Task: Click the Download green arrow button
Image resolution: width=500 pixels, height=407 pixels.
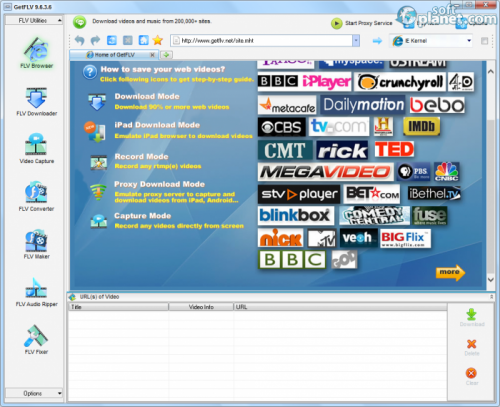Action: 472,317
